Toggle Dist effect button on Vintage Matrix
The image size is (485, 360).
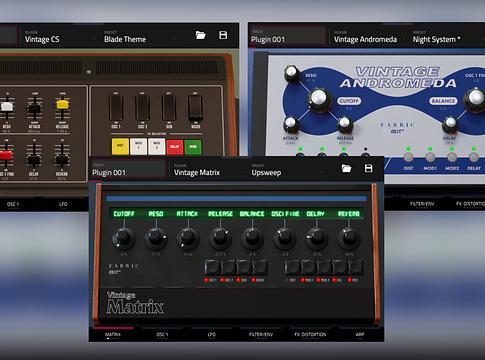(292, 267)
